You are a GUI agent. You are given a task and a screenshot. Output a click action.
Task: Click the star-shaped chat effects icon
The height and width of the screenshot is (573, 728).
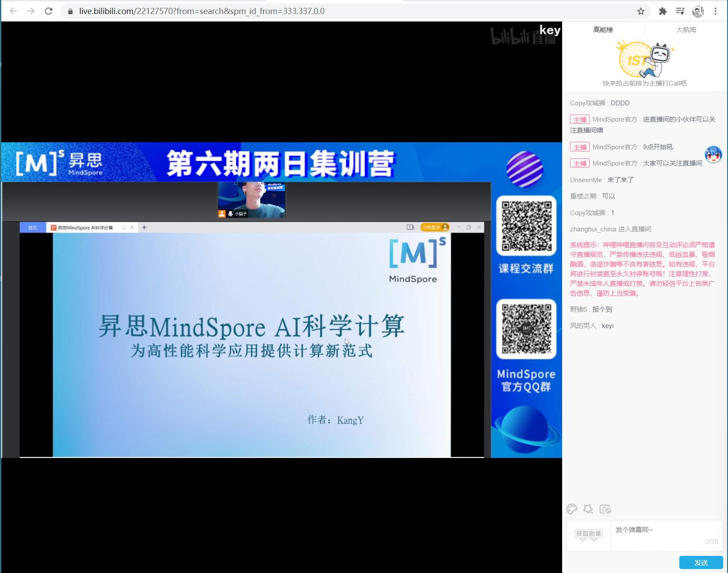pos(588,509)
